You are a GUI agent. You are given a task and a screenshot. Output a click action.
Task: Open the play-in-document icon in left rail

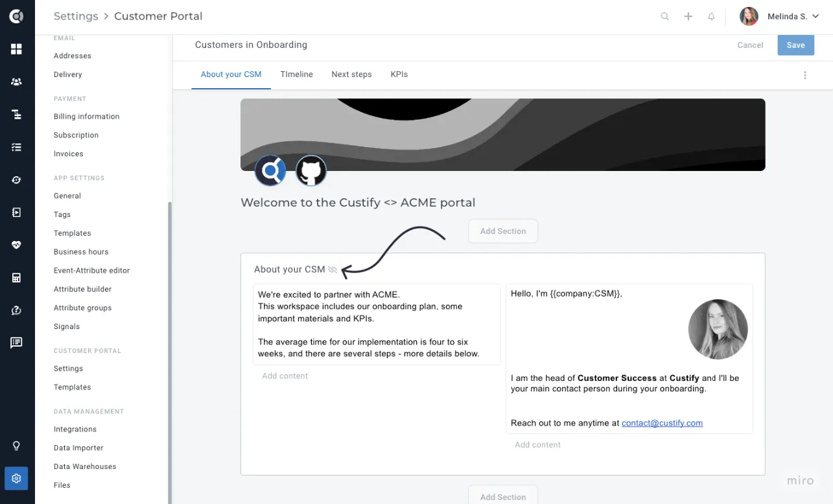point(16,212)
